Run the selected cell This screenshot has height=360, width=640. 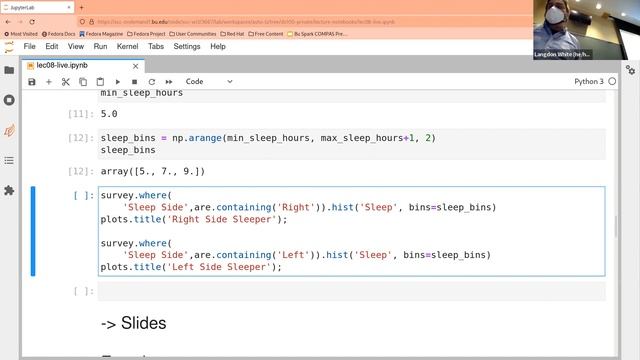tap(118, 82)
